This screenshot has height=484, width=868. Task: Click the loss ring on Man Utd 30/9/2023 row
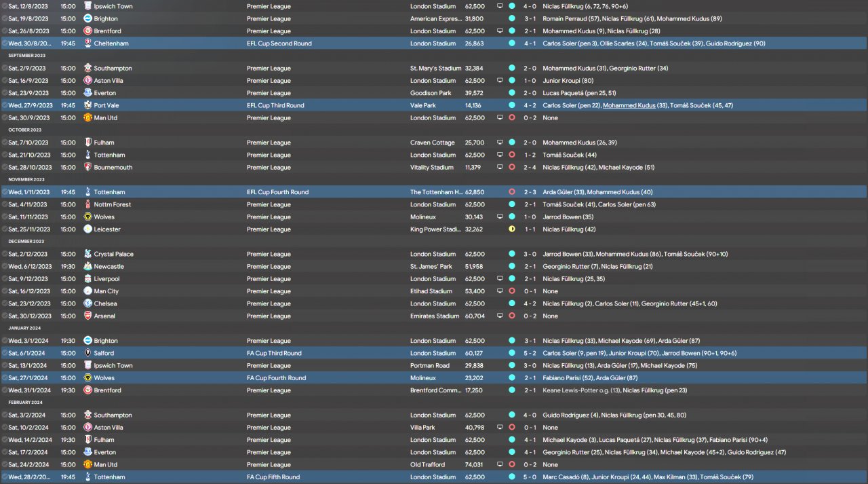click(512, 118)
